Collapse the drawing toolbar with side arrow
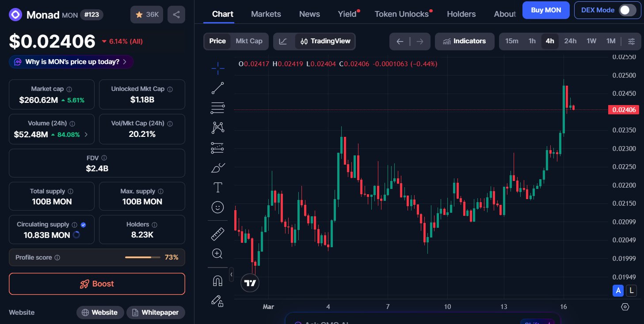The image size is (644, 324). coord(231,274)
